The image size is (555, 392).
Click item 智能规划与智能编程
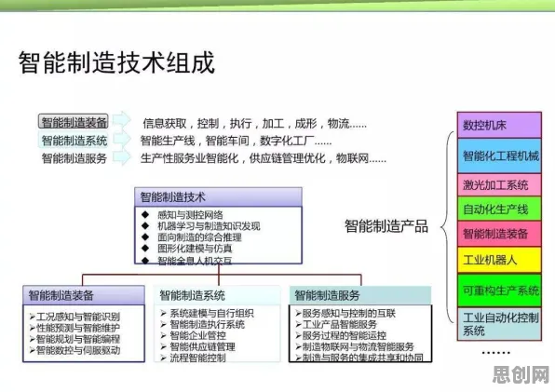click(x=78, y=339)
